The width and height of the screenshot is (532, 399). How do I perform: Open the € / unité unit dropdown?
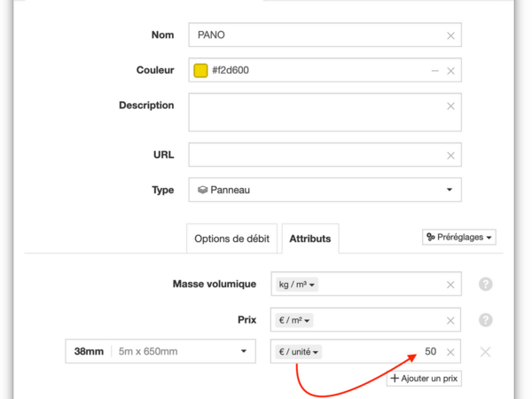pyautogui.click(x=300, y=352)
